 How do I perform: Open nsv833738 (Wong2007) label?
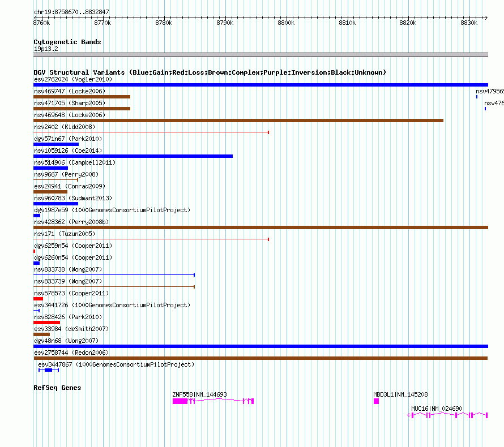tap(68, 269)
